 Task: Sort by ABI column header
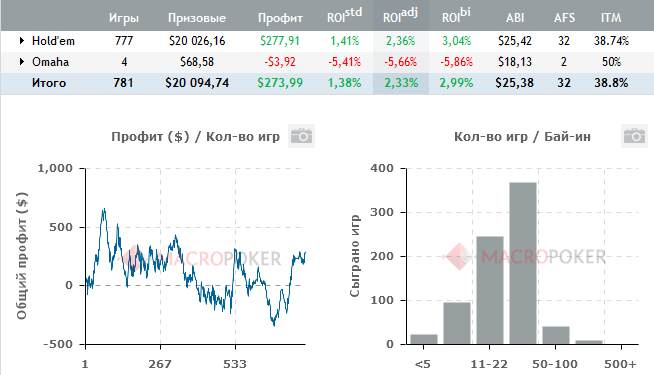(515, 18)
